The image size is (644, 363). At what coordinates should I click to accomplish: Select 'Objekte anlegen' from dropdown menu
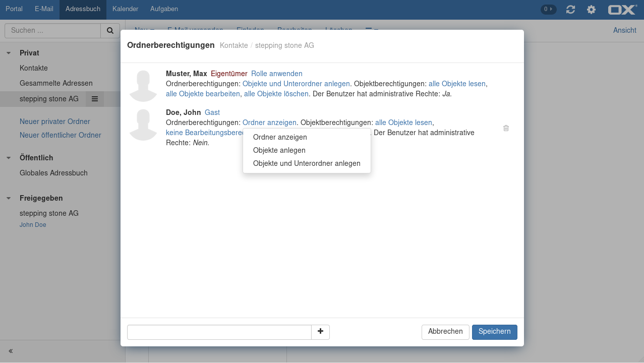point(279,150)
